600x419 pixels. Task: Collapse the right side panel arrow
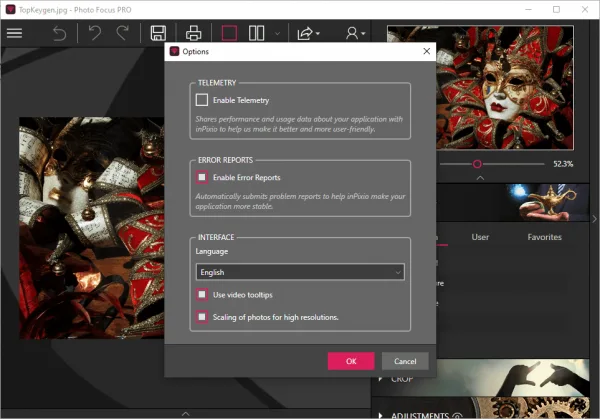click(x=594, y=219)
